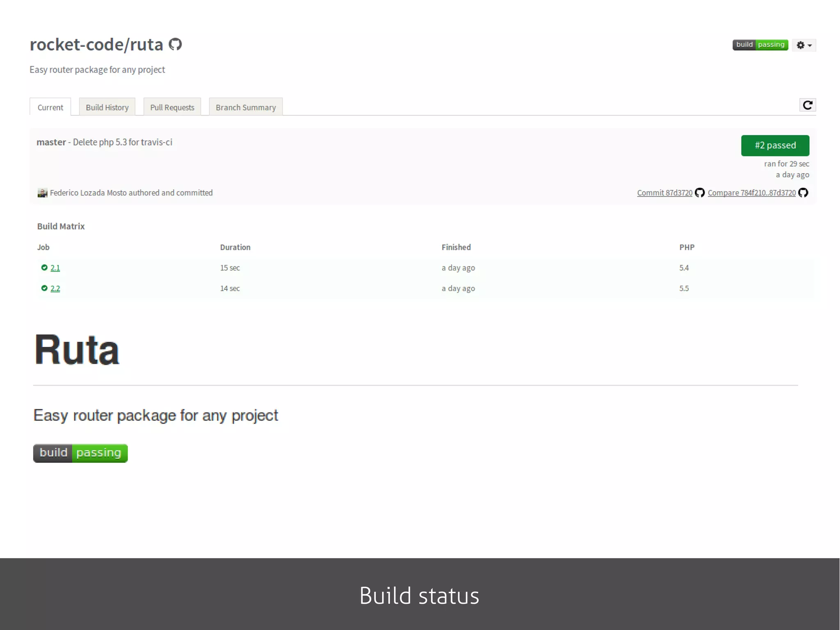The width and height of the screenshot is (840, 630).
Task: Open Compare 784f210..87d3720 link
Action: [751, 193]
